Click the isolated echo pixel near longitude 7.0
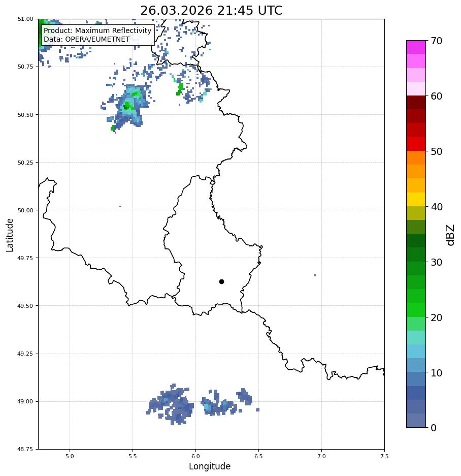The image size is (461, 476). tap(315, 275)
